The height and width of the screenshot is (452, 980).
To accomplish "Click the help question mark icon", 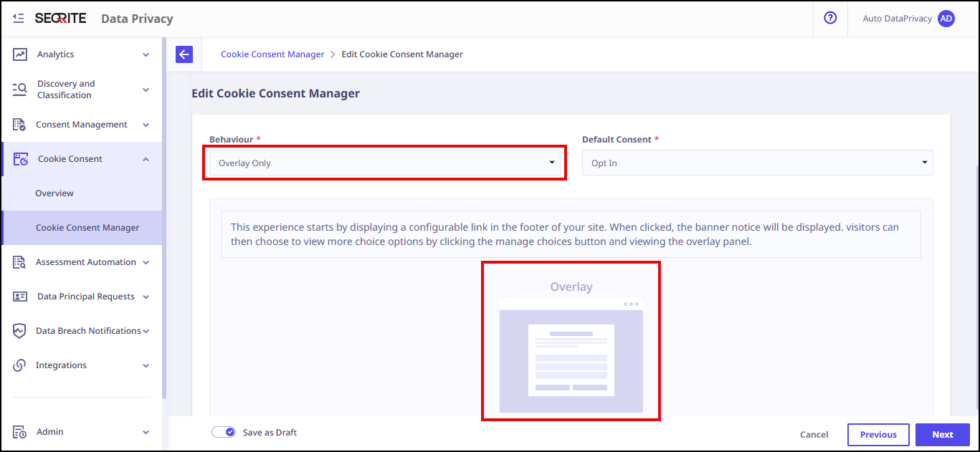I will [x=830, y=19].
